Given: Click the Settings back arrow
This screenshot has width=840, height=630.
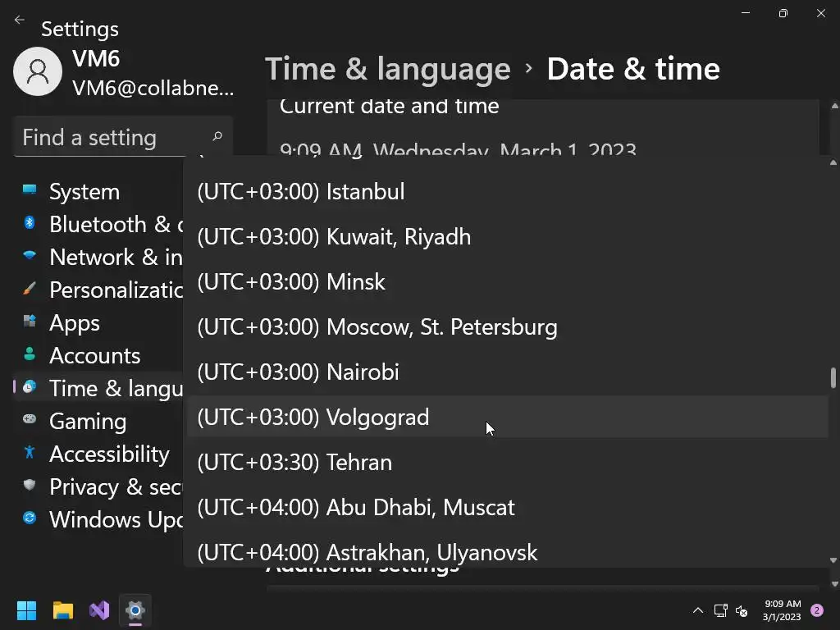Looking at the screenshot, I should click(20, 21).
